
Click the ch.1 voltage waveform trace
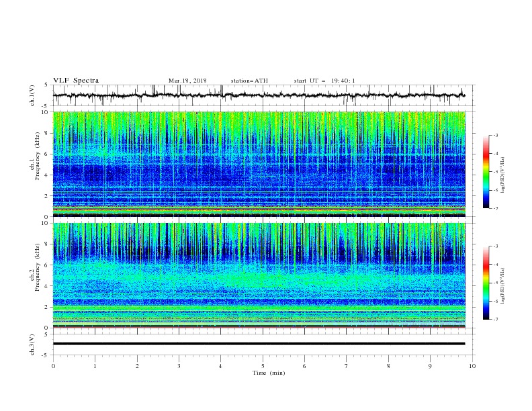[x=259, y=95]
